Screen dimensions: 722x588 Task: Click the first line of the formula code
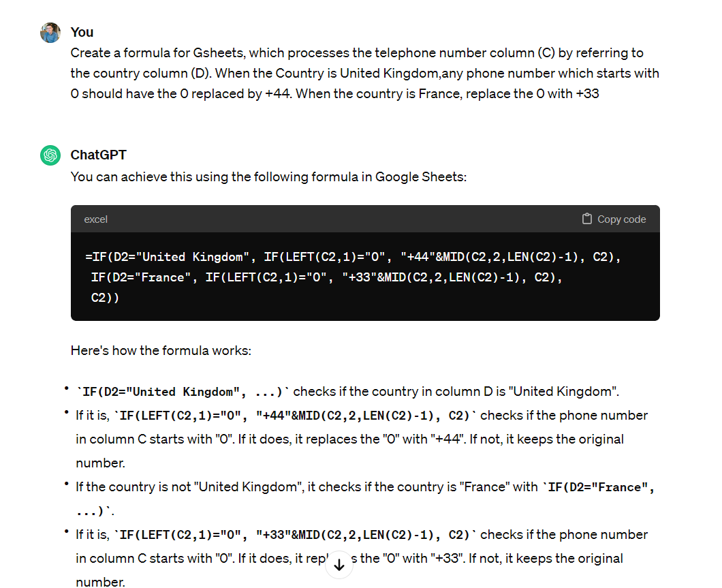354,257
